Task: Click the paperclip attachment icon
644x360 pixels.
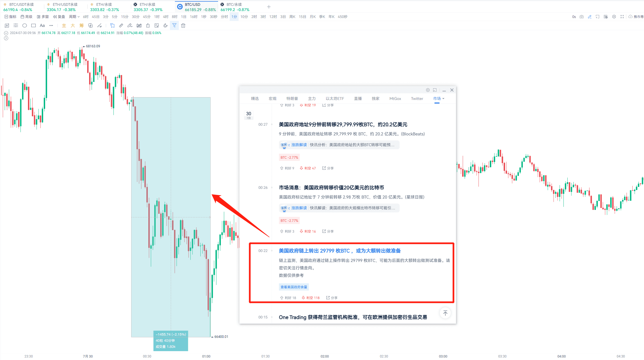Action: point(165,25)
